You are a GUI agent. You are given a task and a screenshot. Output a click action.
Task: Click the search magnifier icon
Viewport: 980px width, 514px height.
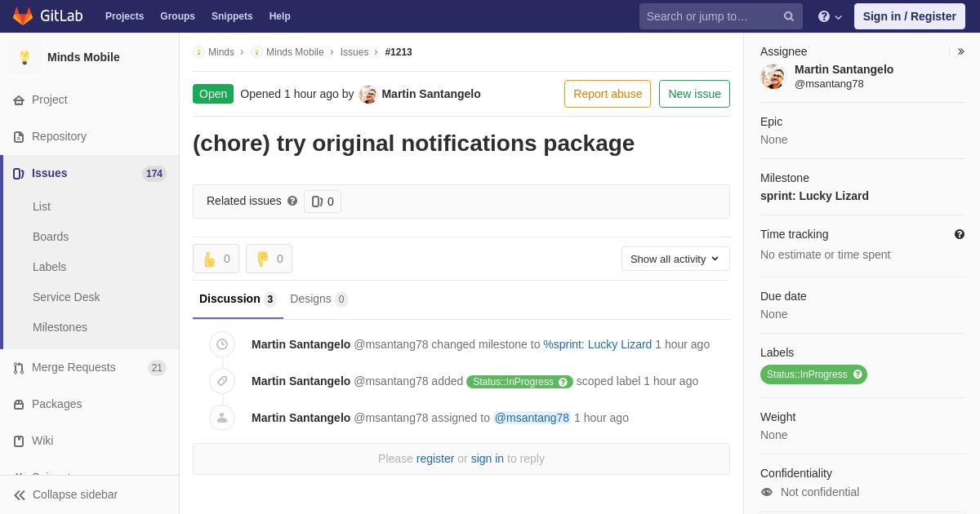788,16
